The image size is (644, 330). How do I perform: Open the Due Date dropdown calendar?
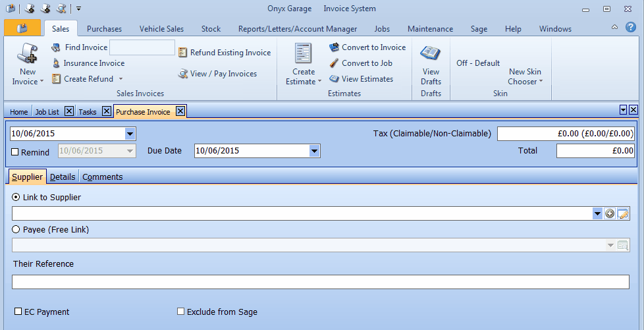coord(314,151)
